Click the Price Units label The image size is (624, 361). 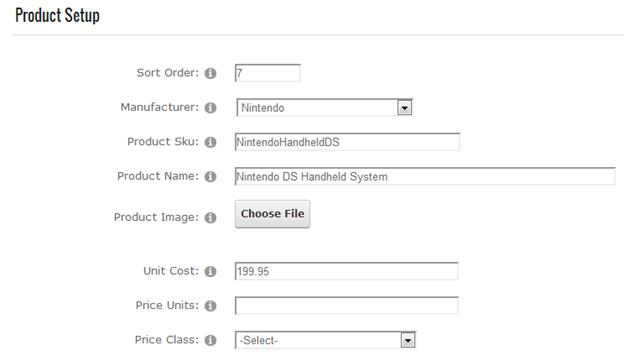167,305
